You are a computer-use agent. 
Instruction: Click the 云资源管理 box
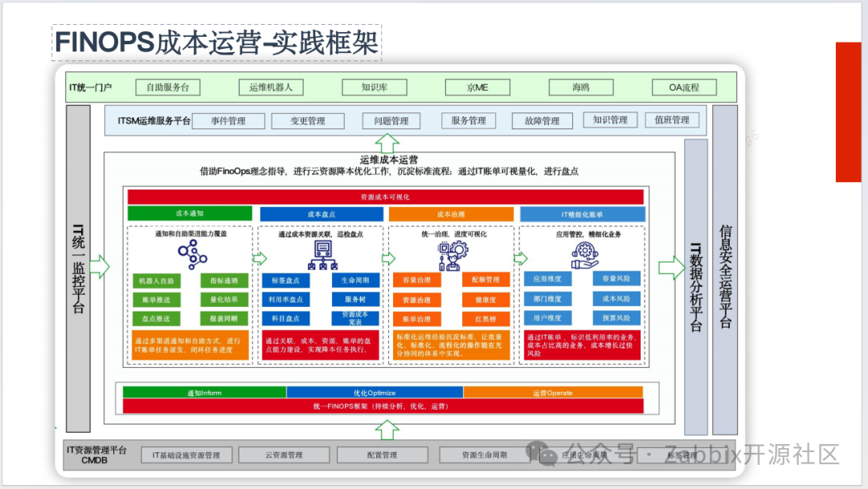click(284, 455)
